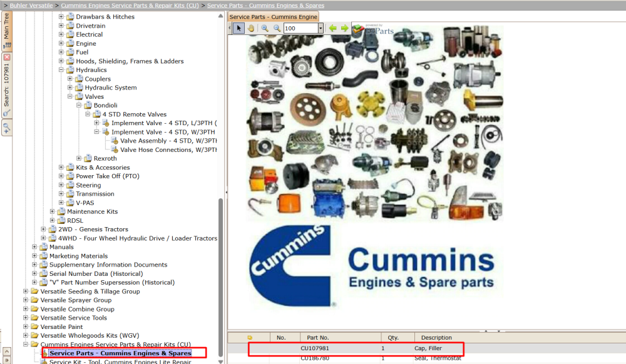Image resolution: width=626 pixels, height=364 pixels.
Task: Select Versatile Wholegoods Kits (WGV) folder
Action: coord(90,335)
